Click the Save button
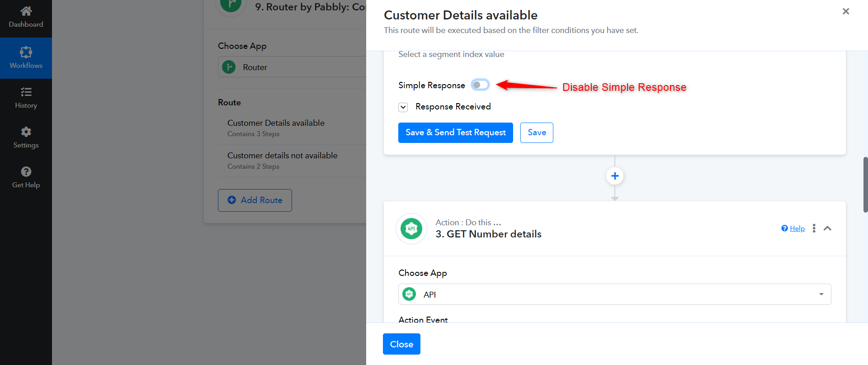 pyautogui.click(x=537, y=133)
